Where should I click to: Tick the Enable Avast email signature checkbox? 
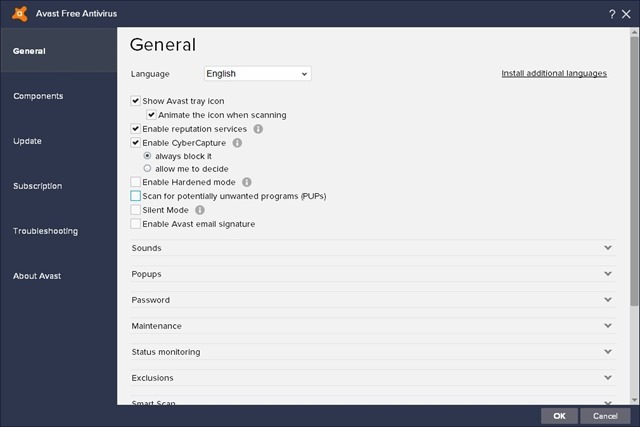pyautogui.click(x=136, y=224)
